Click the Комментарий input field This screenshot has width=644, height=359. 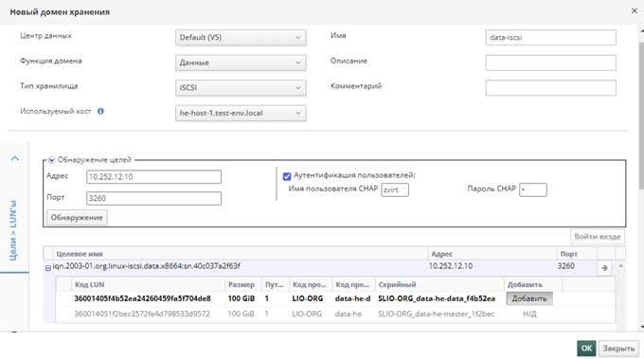(550, 88)
